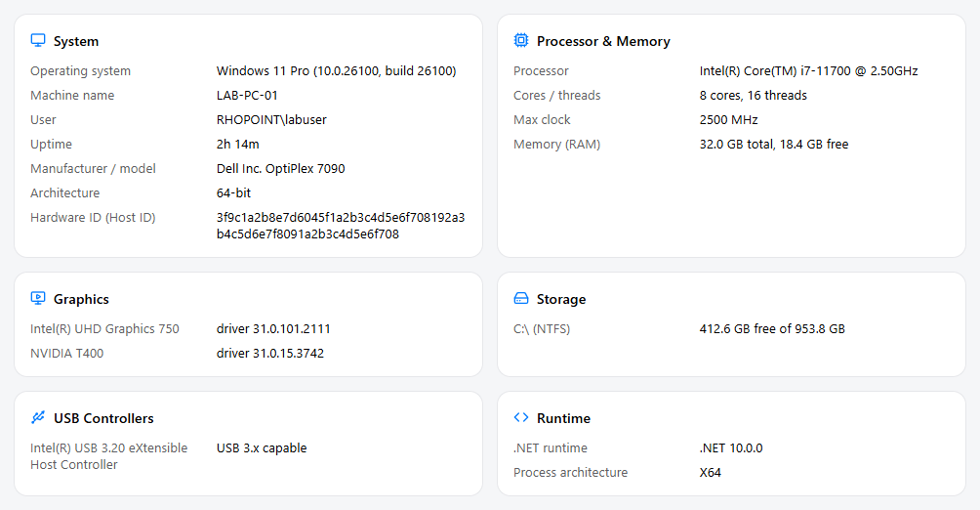Click the Intel UHD Graphics 750 entry

point(104,328)
